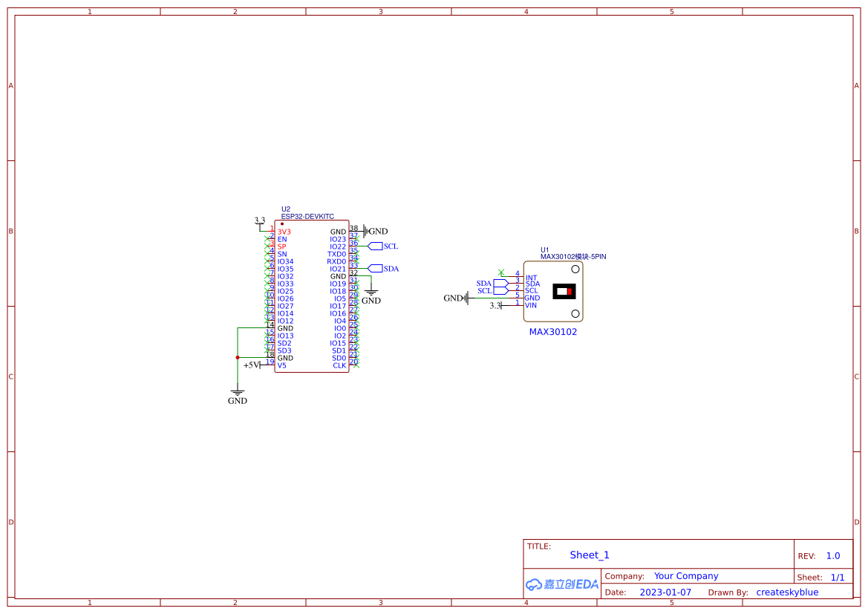Select the SCL net port near IO22
This screenshot has width=868, height=614.
(x=383, y=246)
